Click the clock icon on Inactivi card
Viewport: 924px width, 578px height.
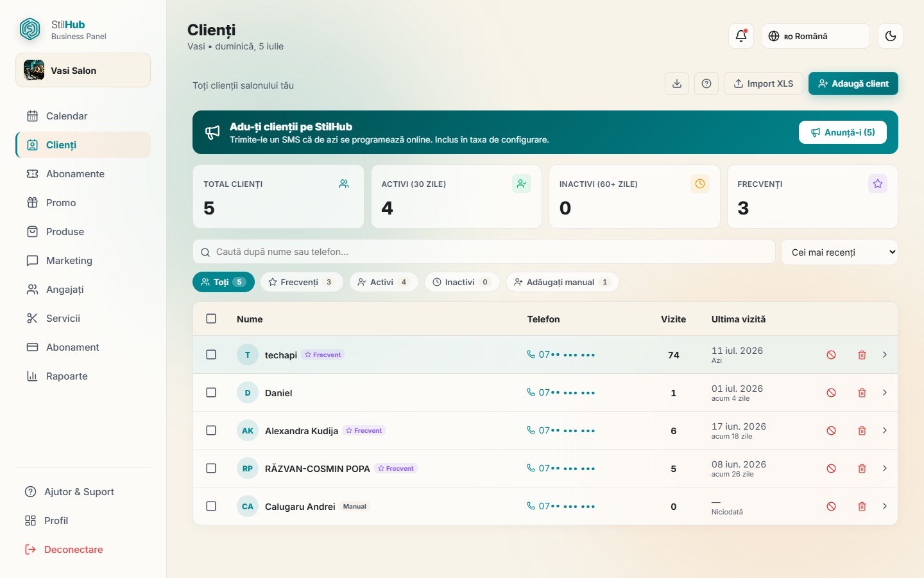click(700, 184)
